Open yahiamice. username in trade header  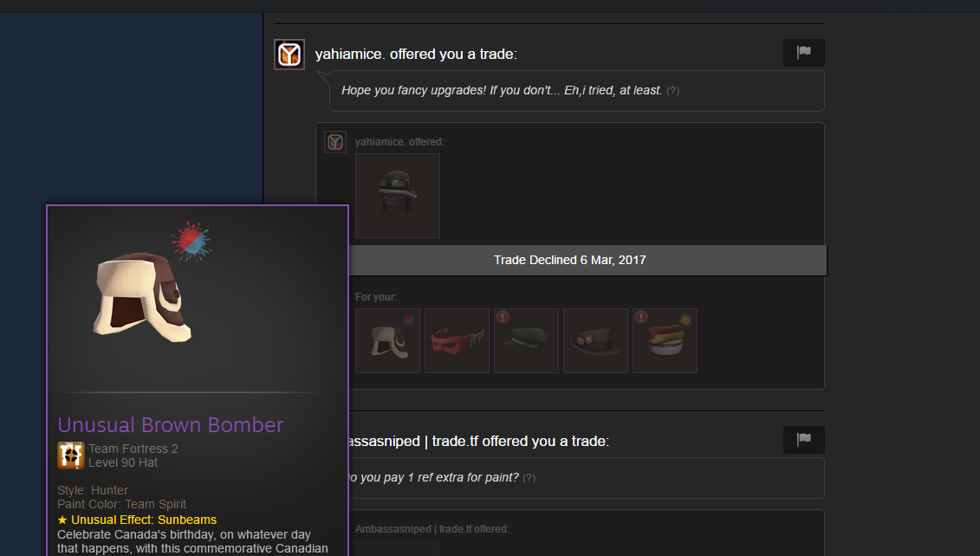(x=349, y=55)
